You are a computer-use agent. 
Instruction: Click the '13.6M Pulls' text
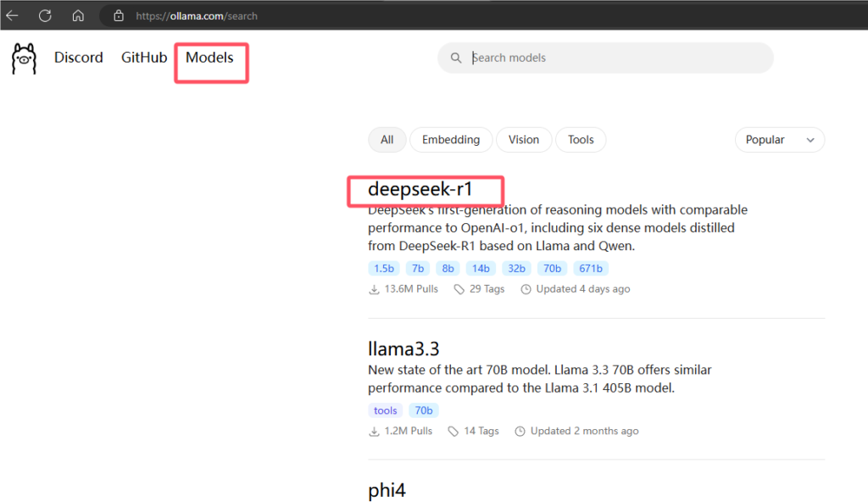pyautogui.click(x=411, y=288)
